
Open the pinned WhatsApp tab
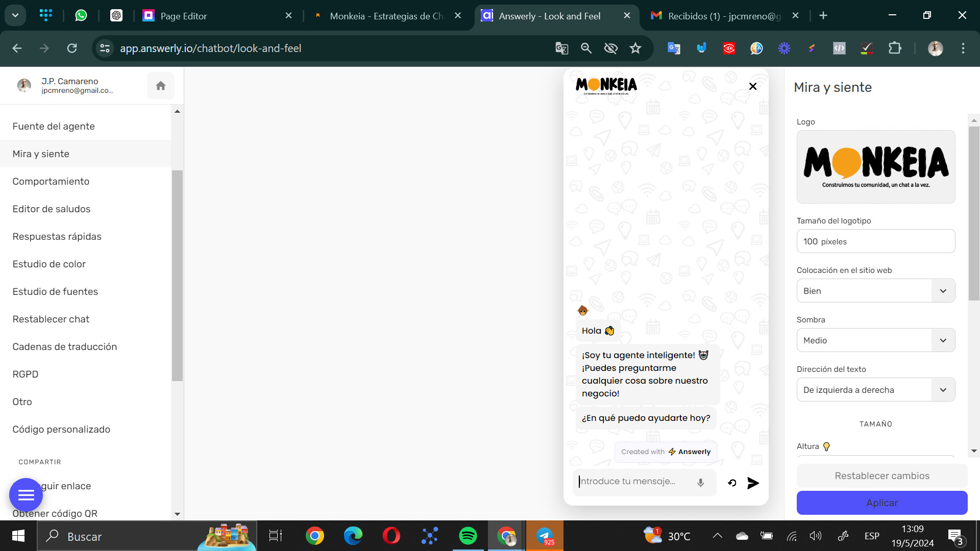point(81,15)
